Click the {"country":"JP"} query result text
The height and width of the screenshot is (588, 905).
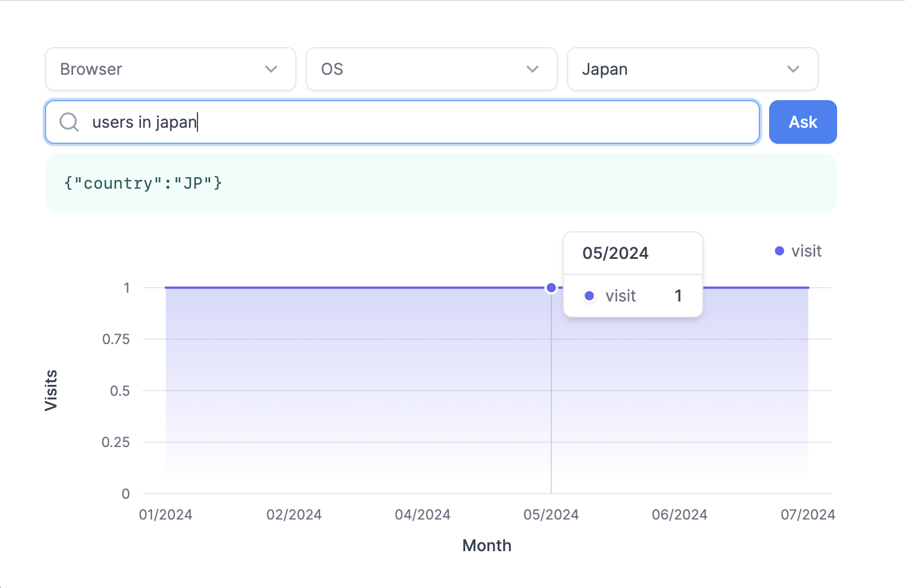pyautogui.click(x=143, y=183)
